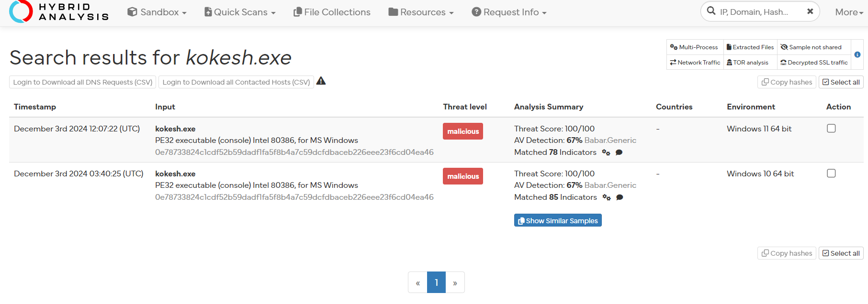Click the Hybrid Analysis logo
868x304 pixels.
[59, 12]
